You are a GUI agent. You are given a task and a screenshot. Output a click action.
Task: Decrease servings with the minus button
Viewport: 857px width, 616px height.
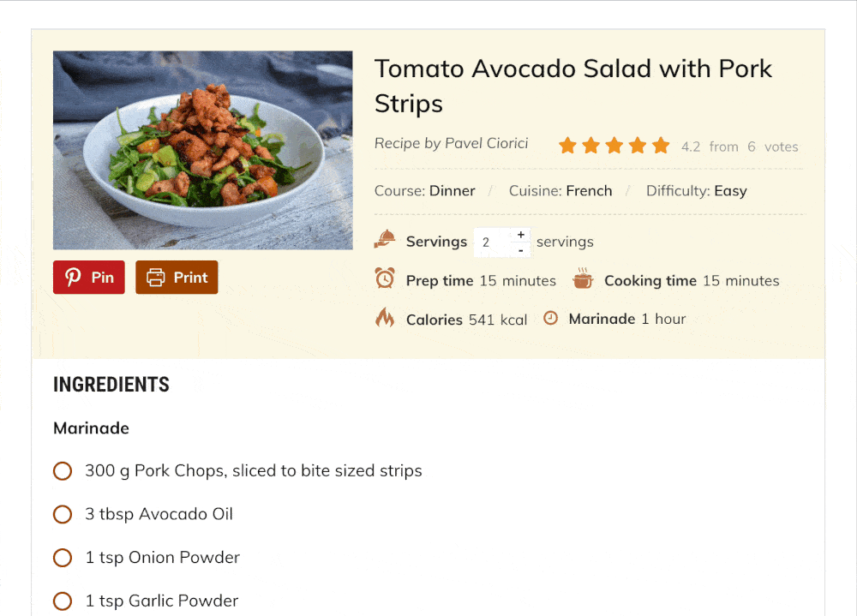521,250
